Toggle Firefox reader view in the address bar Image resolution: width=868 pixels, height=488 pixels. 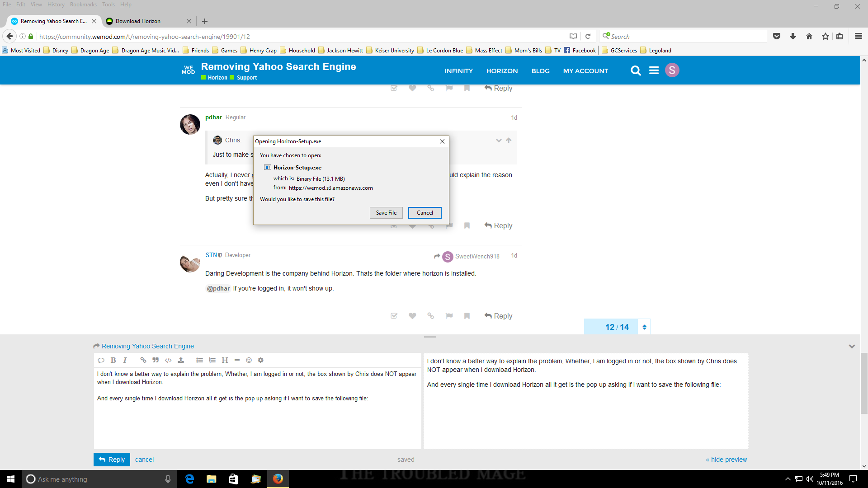tap(573, 36)
